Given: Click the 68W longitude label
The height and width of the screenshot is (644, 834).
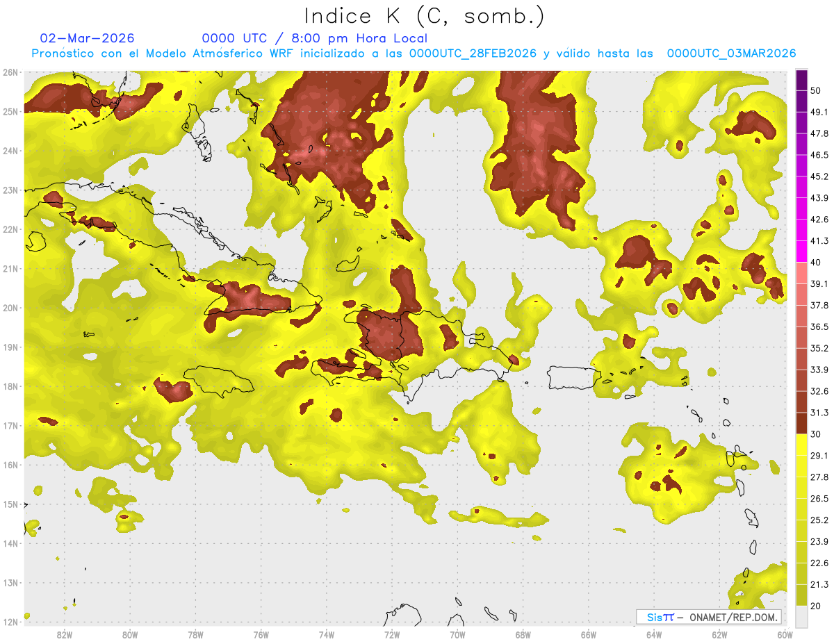Looking at the screenshot, I should pos(523,634).
